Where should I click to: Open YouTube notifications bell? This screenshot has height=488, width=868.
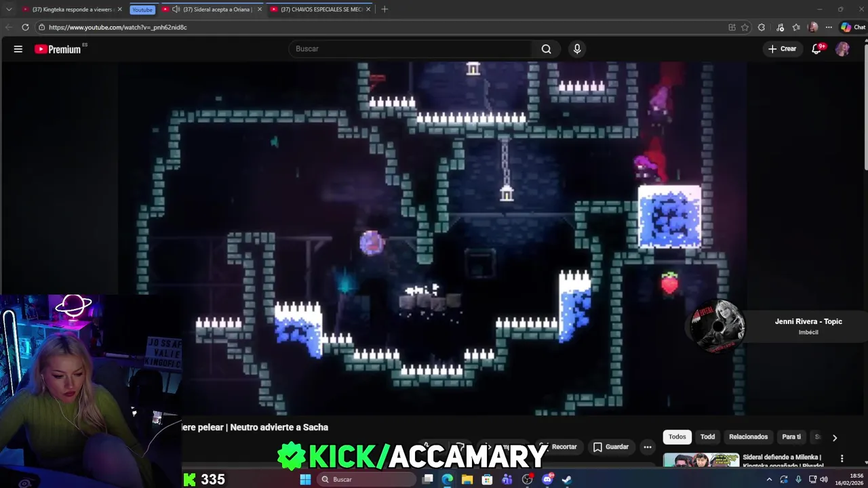(817, 49)
